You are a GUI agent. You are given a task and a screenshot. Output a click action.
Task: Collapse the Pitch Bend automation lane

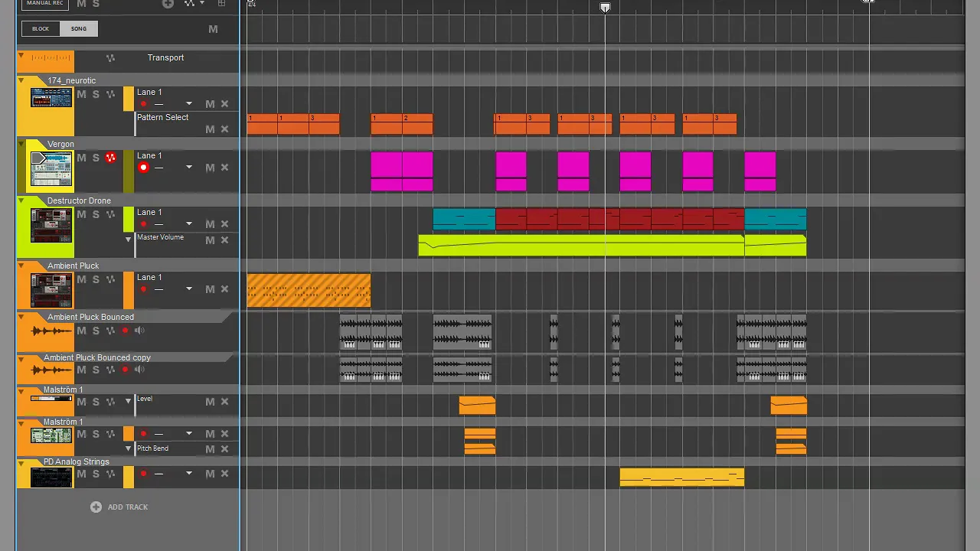tap(128, 448)
